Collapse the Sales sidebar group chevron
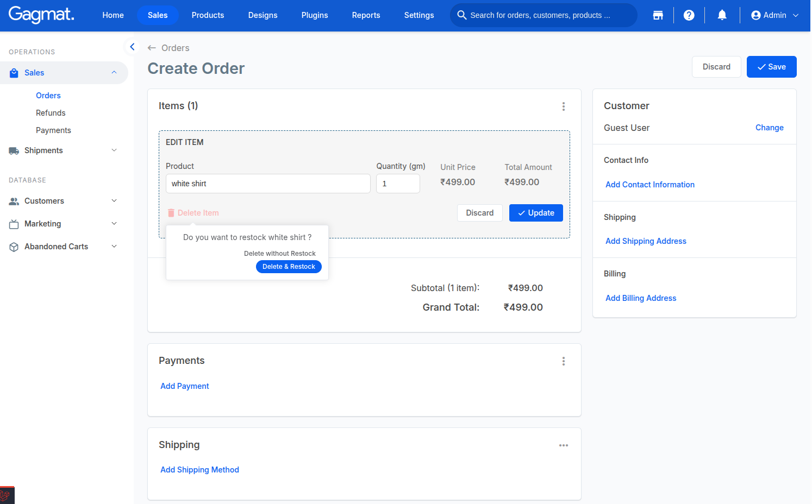The height and width of the screenshot is (504, 812). pyautogui.click(x=114, y=73)
